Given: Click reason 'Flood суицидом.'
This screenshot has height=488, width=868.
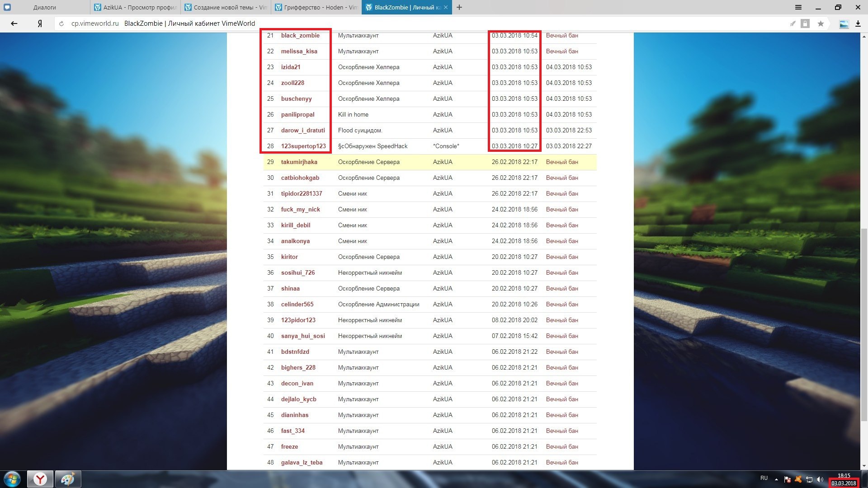Looking at the screenshot, I should 360,130.
